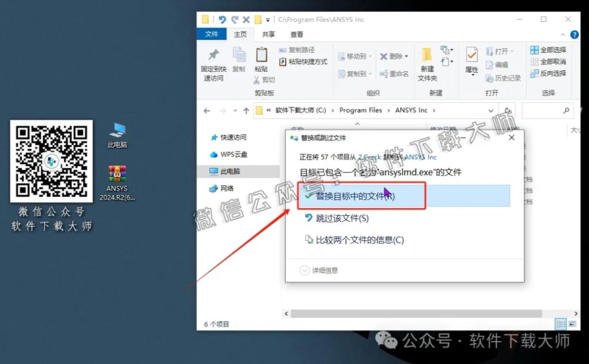Click the 剪切 (Cut) scissors icon
Screen dimensions: 589x364
(257, 80)
